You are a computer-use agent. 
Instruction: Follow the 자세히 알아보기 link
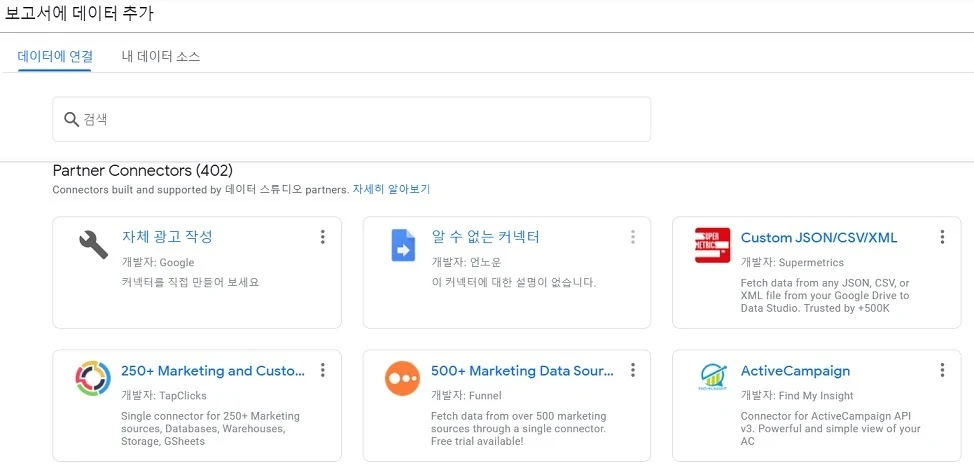coord(391,189)
